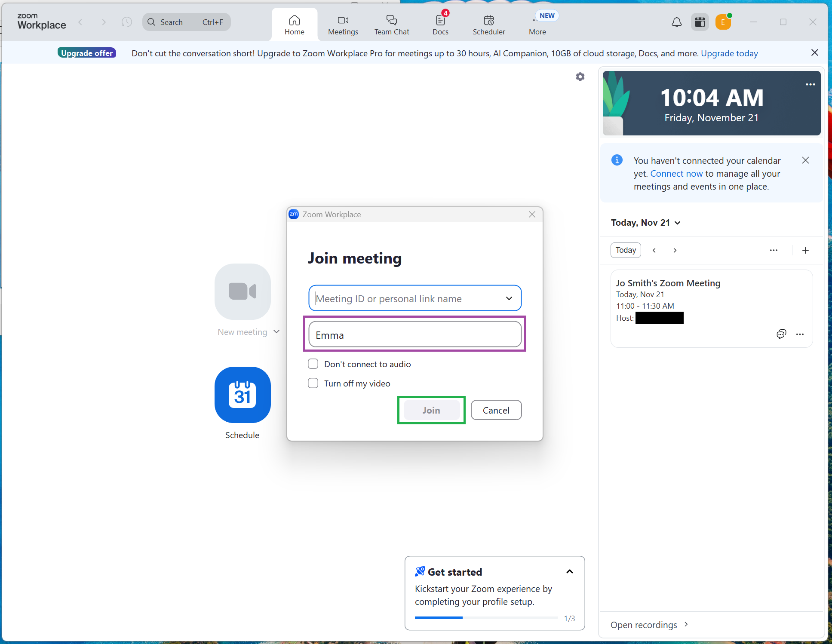Follow the Upgrade today link
This screenshot has height=644, width=832.
click(x=729, y=53)
